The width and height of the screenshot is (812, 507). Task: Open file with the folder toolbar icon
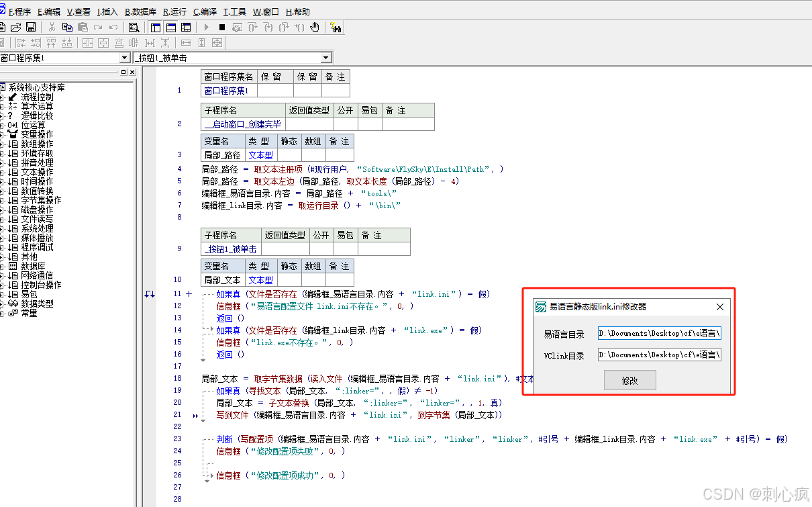click(16, 27)
